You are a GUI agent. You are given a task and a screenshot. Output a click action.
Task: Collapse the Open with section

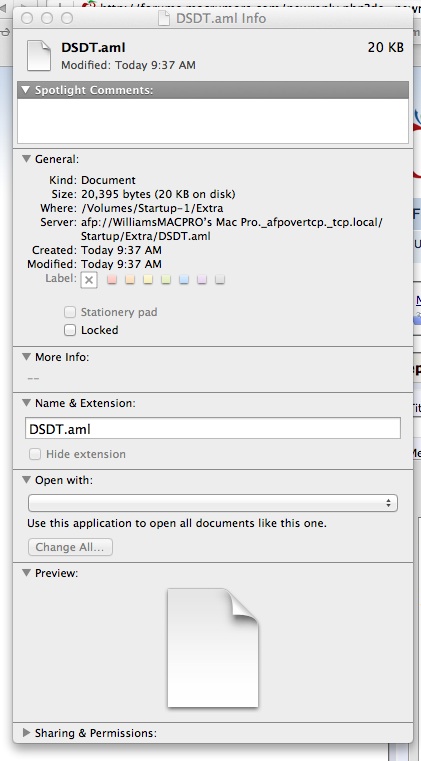26,480
